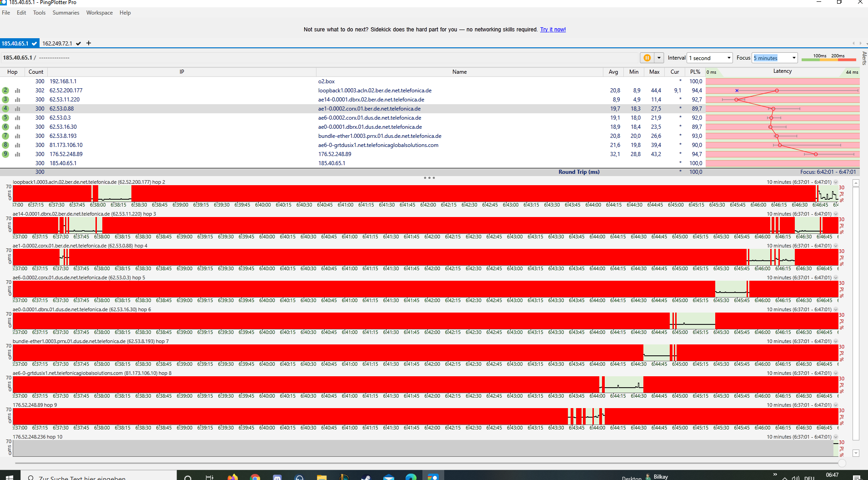Screen dimensions: 868x480
Task: Click the Round Trip (ms) summary row
Action: 430,172
